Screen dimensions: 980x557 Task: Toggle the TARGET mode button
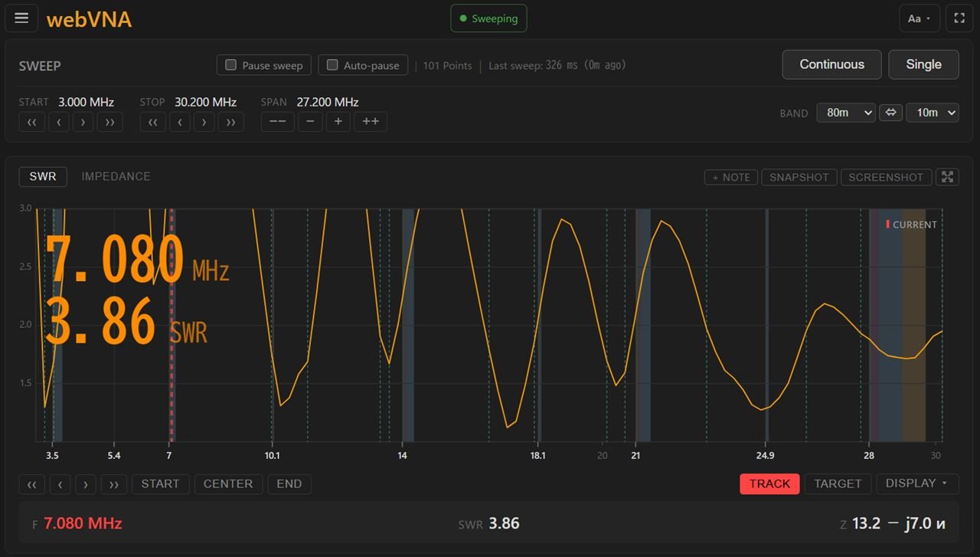838,483
